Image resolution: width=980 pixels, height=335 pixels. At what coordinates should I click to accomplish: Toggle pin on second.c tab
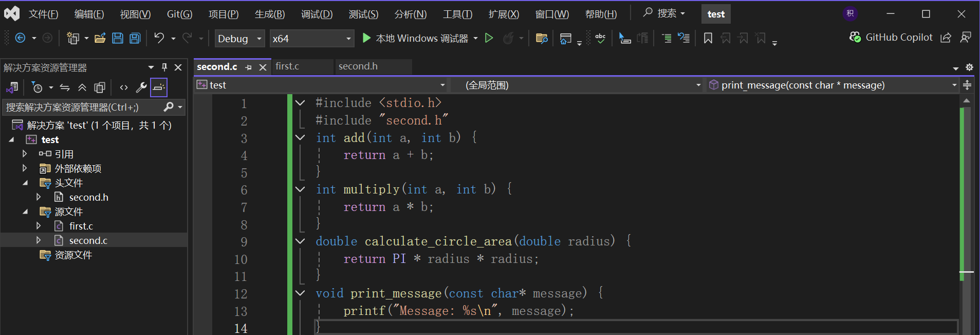click(249, 67)
